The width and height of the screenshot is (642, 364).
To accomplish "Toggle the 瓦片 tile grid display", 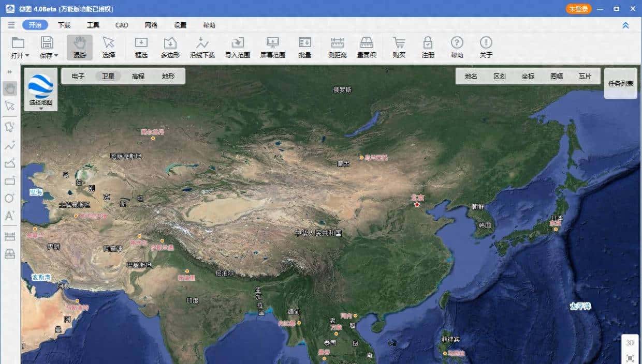I will pos(586,76).
